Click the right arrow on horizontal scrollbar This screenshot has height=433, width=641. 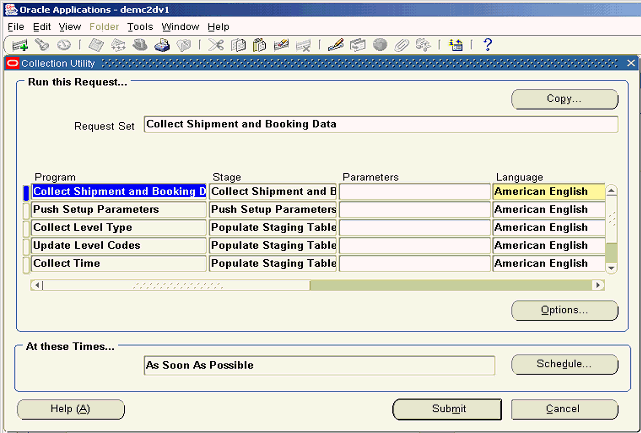point(598,285)
